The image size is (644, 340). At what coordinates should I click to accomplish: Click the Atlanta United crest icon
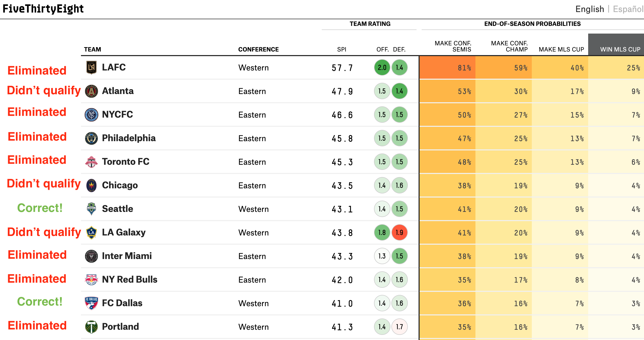(91, 91)
